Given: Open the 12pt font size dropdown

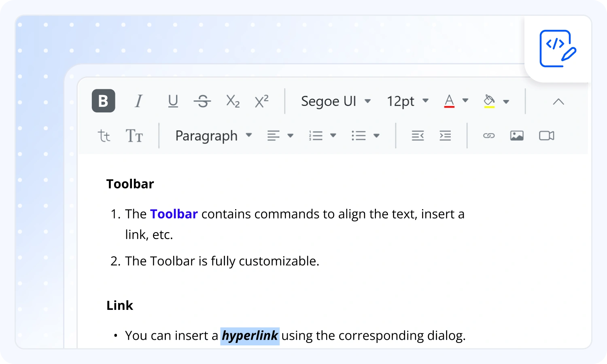Looking at the screenshot, I should (407, 101).
